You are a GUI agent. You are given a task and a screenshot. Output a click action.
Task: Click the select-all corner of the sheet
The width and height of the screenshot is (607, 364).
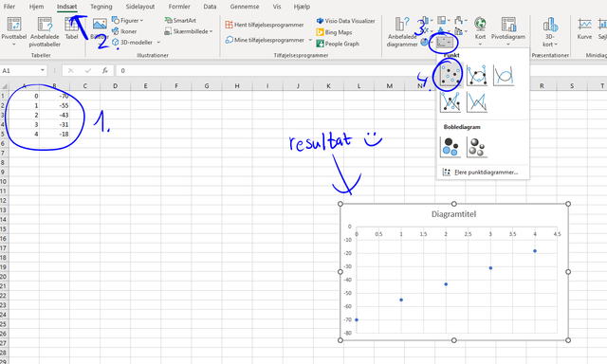[4, 86]
